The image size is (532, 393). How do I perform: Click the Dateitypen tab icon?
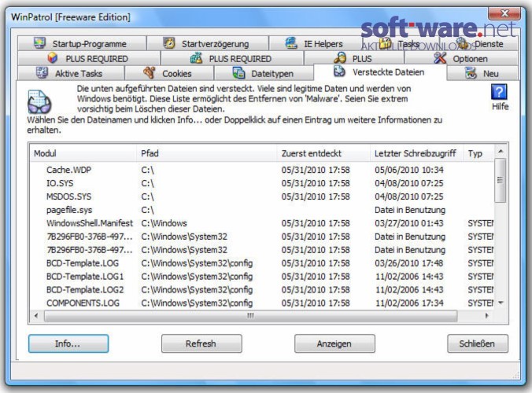pos(238,73)
